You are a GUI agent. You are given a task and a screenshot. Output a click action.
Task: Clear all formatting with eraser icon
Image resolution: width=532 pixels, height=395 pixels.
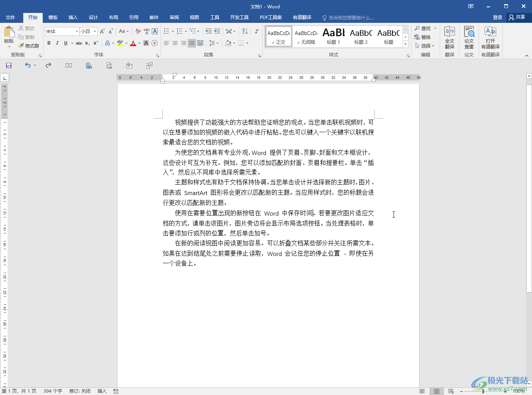pyautogui.click(x=138, y=31)
